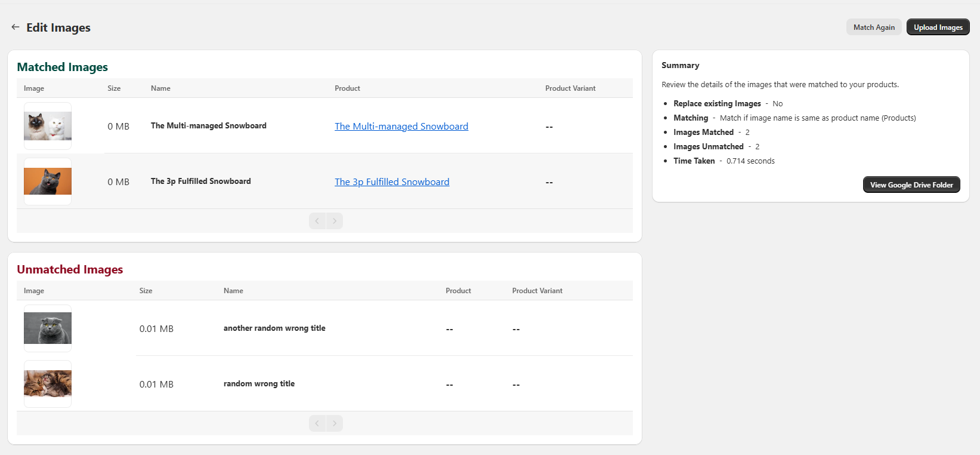This screenshot has height=455, width=980.
Task: Click the Upload Images button
Action: (938, 27)
